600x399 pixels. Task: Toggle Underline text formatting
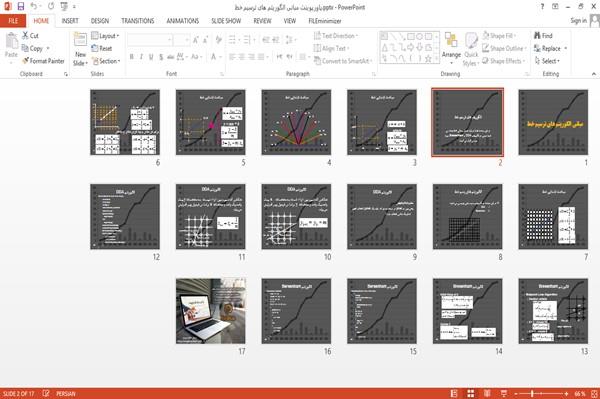151,57
